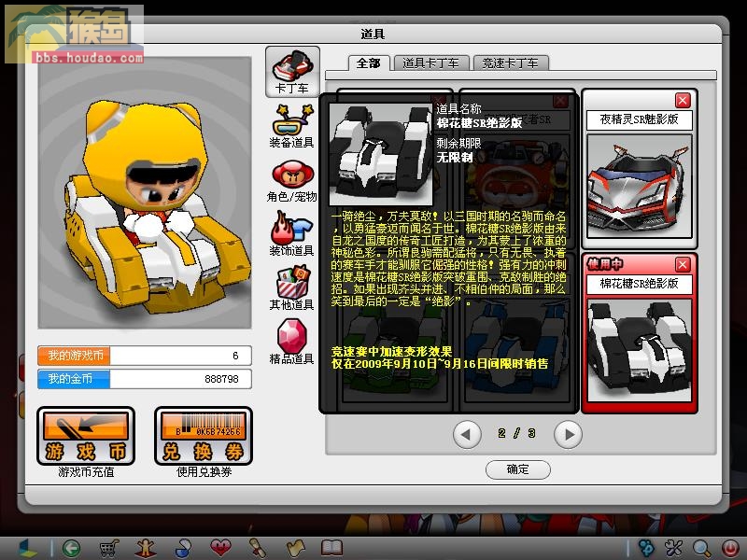The width and height of the screenshot is (747, 560).
Task: Open the scroll diploma icon in bottom bar
Action: click(x=258, y=549)
